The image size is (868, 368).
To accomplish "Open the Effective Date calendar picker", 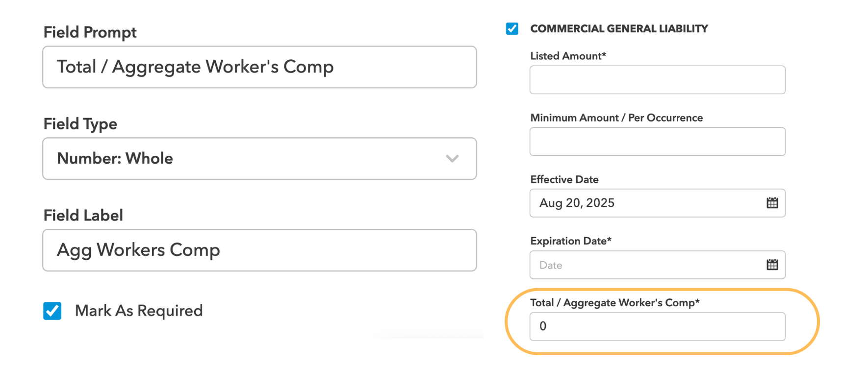I will pos(772,203).
